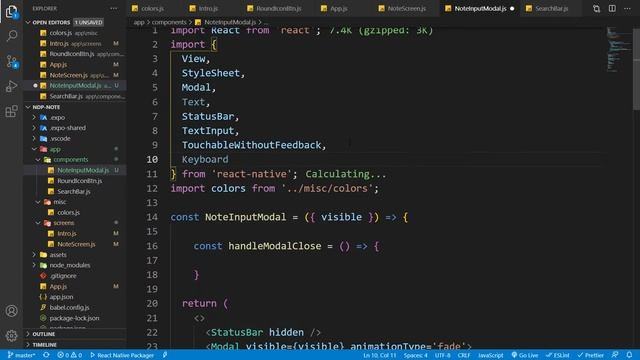This screenshot has height=360, width=640.
Task: Switch to the SearchBar.js tab
Action: coord(551,8)
